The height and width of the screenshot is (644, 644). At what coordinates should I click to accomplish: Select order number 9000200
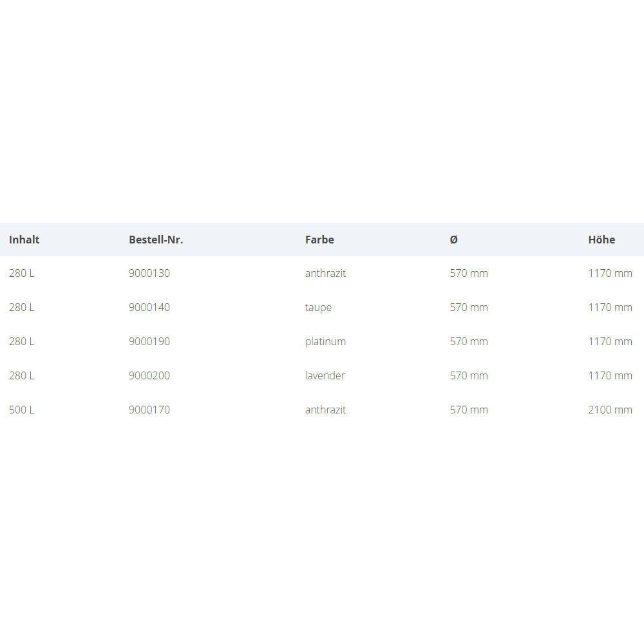pyautogui.click(x=149, y=375)
